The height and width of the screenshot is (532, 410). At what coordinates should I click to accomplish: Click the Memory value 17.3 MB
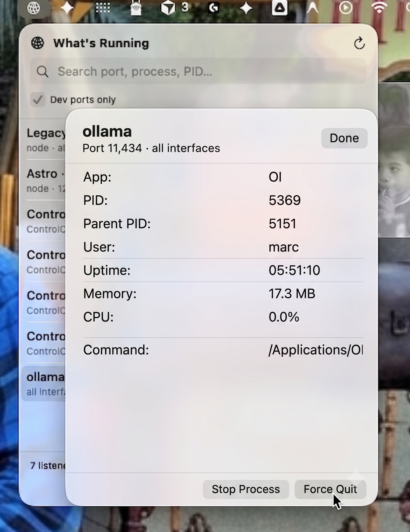click(x=292, y=293)
